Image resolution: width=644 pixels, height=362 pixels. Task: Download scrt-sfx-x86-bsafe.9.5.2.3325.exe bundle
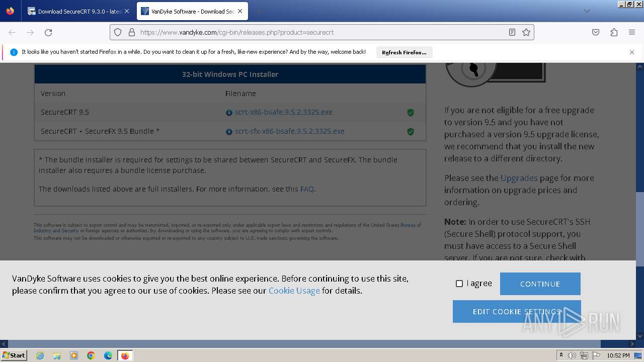click(x=289, y=131)
